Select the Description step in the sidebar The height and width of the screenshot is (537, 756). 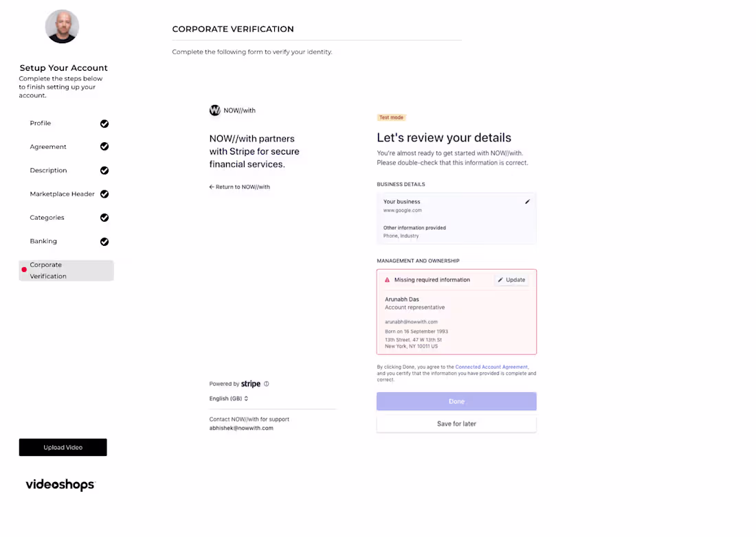pyautogui.click(x=48, y=170)
